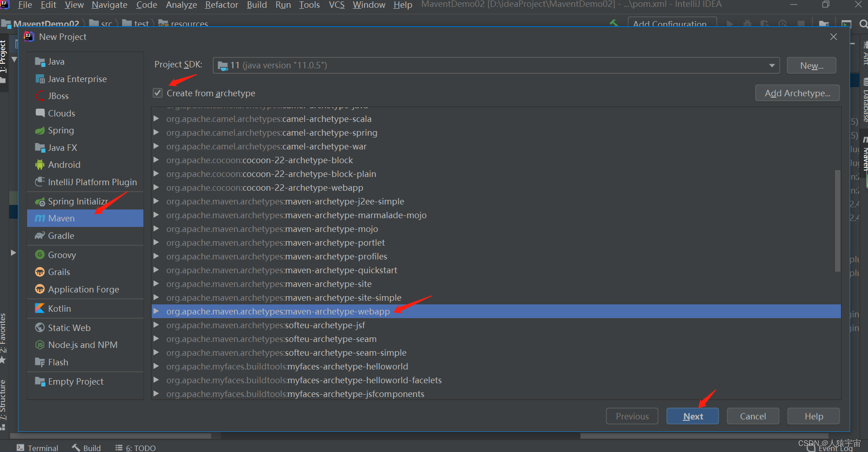Pick IntelliJ Platform Plugin icon
This screenshot has width=868, height=452.
point(40,182)
